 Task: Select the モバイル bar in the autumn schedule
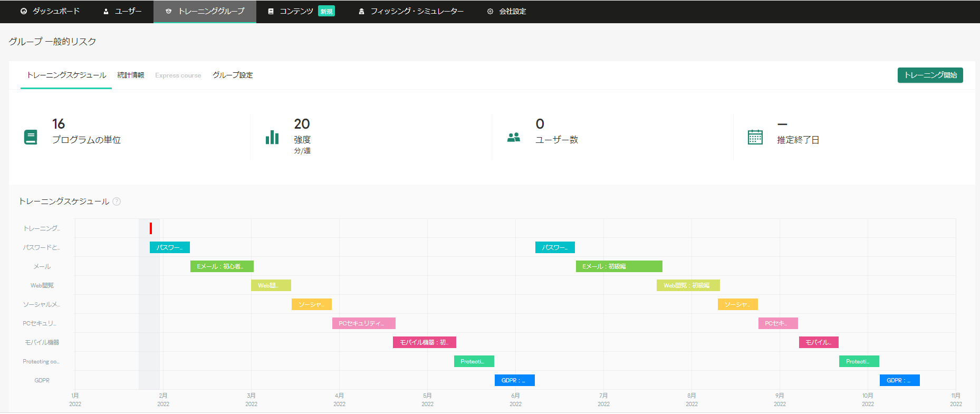[819, 342]
